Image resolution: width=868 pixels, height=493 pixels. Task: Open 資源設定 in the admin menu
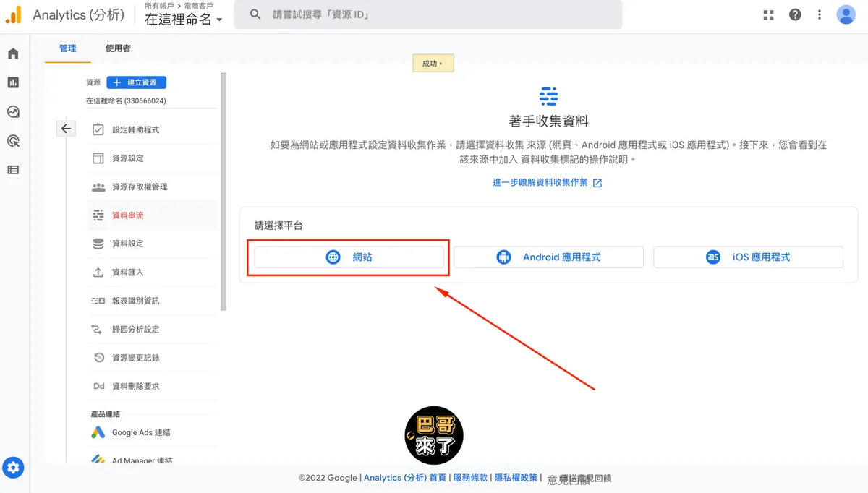152,158
